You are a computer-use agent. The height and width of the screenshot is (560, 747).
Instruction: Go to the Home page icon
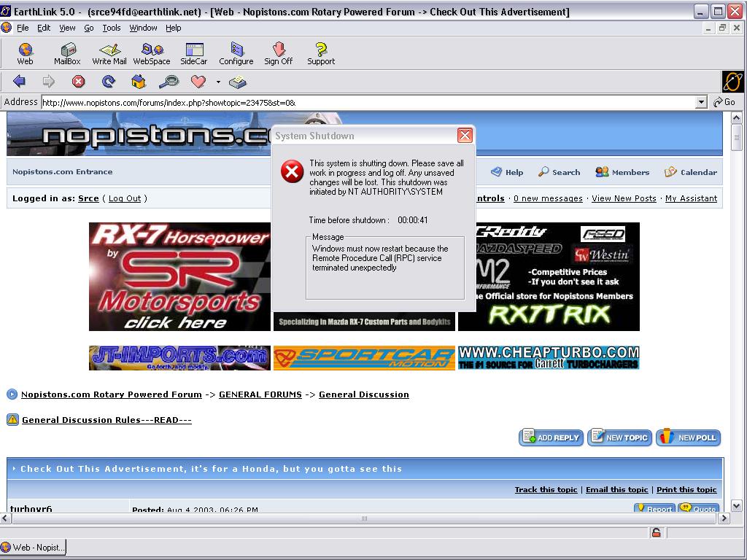(139, 82)
